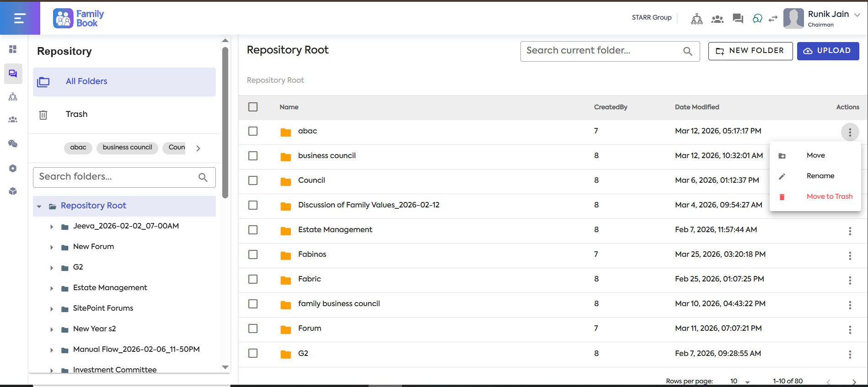Click the UPLOAD button
Viewport: 868px width, 387px height.
pos(828,51)
